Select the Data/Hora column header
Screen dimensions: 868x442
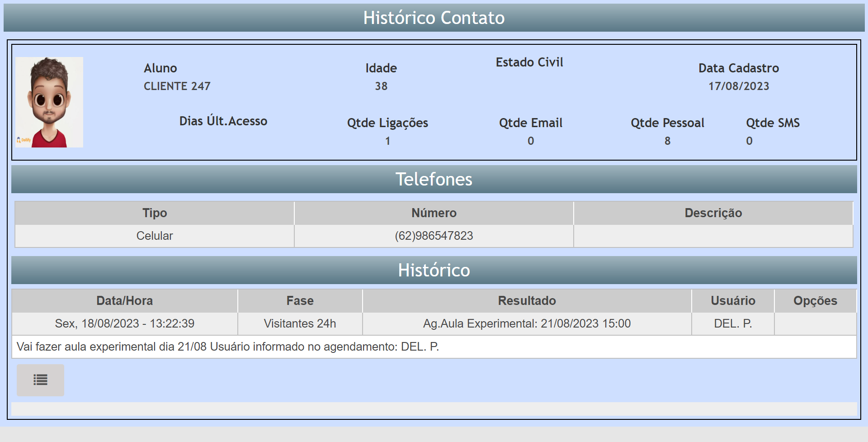(x=124, y=301)
